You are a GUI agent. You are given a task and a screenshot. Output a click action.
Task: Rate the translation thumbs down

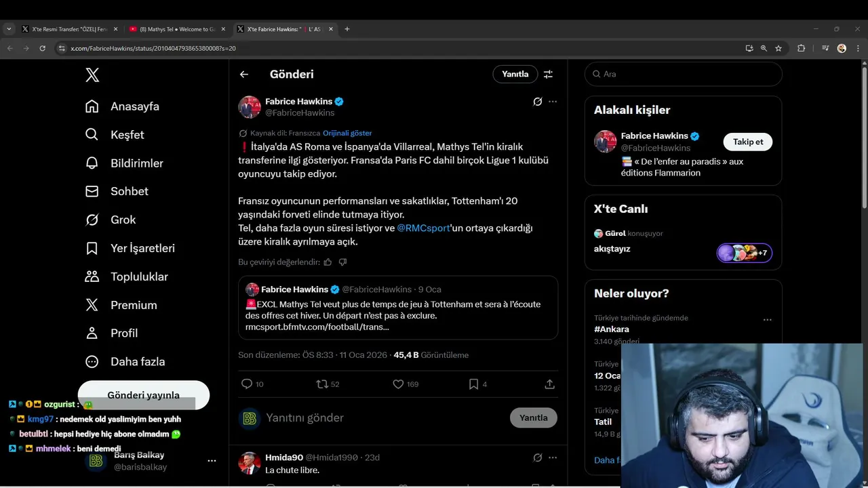coord(342,262)
